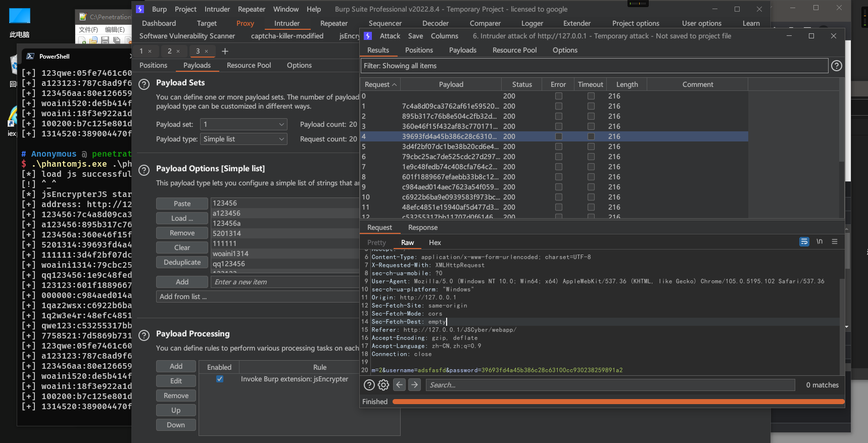Open the Columns menu in attack window
The width and height of the screenshot is (868, 443).
[445, 36]
